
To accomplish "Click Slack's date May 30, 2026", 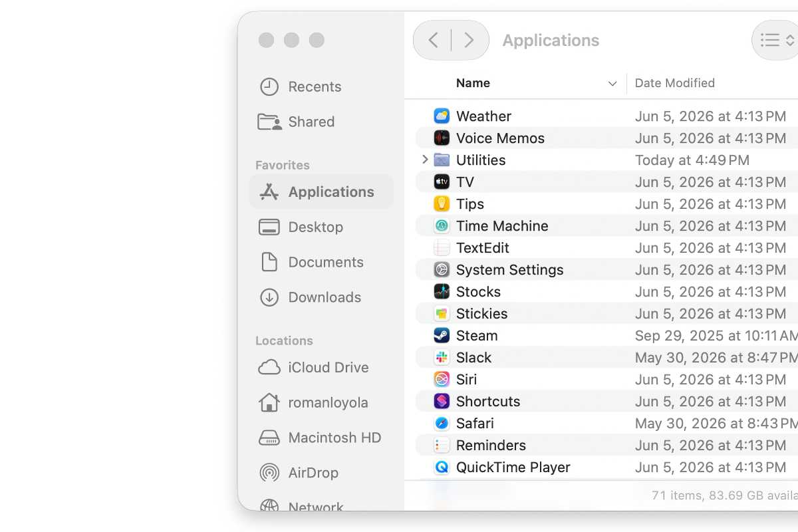I will pyautogui.click(x=716, y=358).
